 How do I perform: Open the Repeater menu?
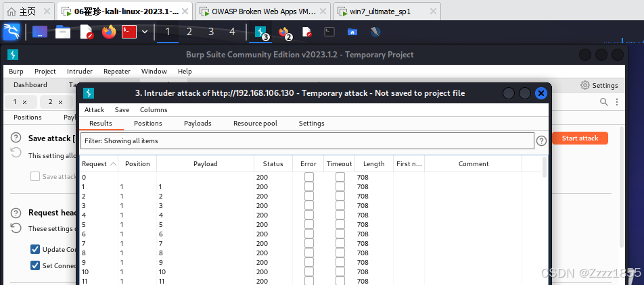[117, 72]
